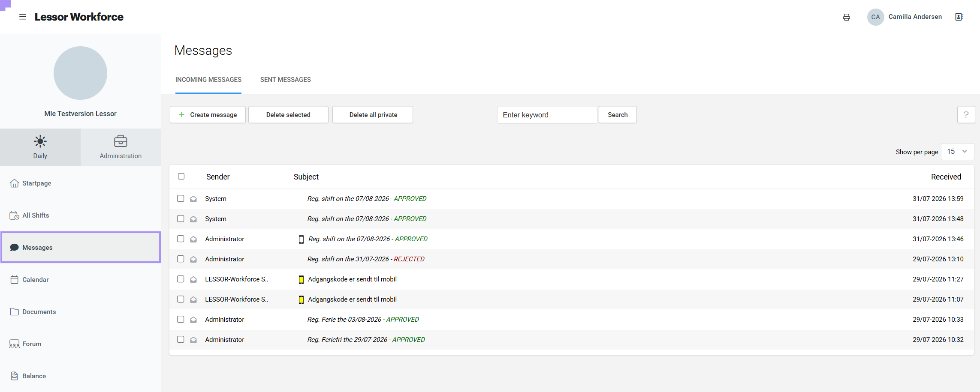The height and width of the screenshot is (392, 980).
Task: Click the CA user avatar
Action: tap(875, 17)
